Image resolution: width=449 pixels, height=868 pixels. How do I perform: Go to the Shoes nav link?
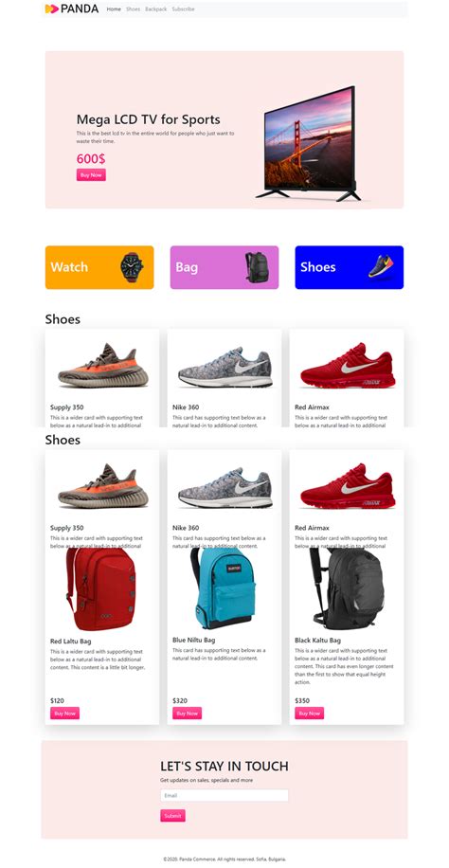[133, 9]
